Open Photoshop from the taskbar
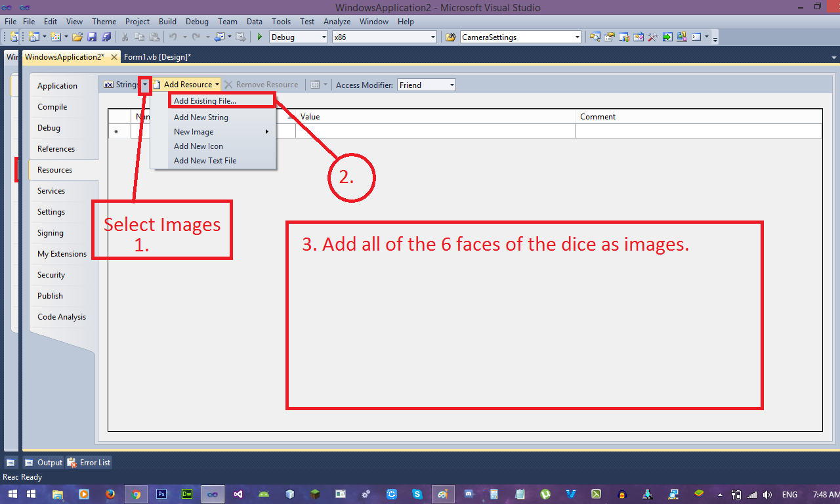 pyautogui.click(x=161, y=494)
